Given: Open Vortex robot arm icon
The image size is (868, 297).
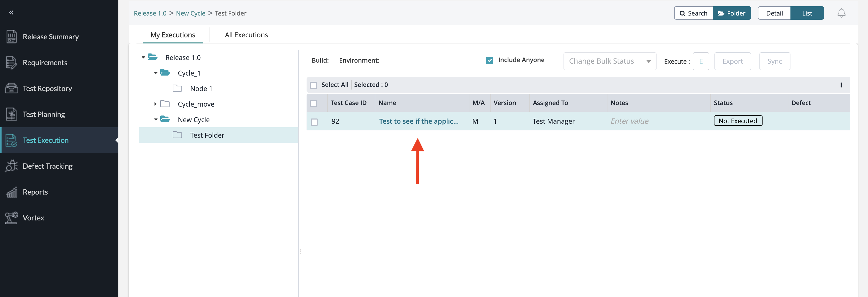Looking at the screenshot, I should pyautogui.click(x=11, y=217).
